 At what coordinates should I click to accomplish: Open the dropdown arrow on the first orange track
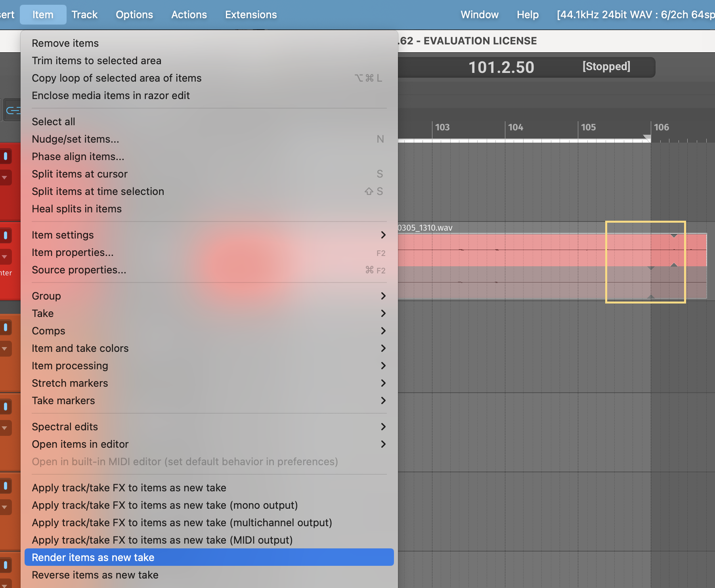point(5,349)
